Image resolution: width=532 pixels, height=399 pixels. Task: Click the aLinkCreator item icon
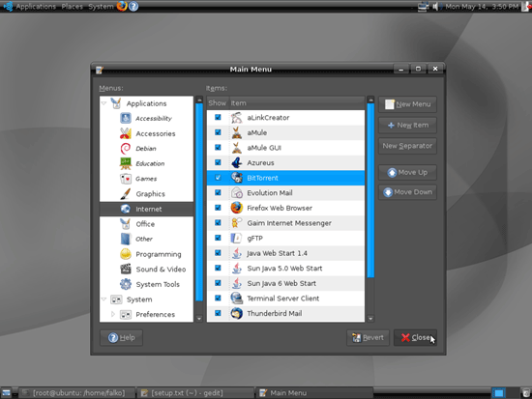[236, 118]
